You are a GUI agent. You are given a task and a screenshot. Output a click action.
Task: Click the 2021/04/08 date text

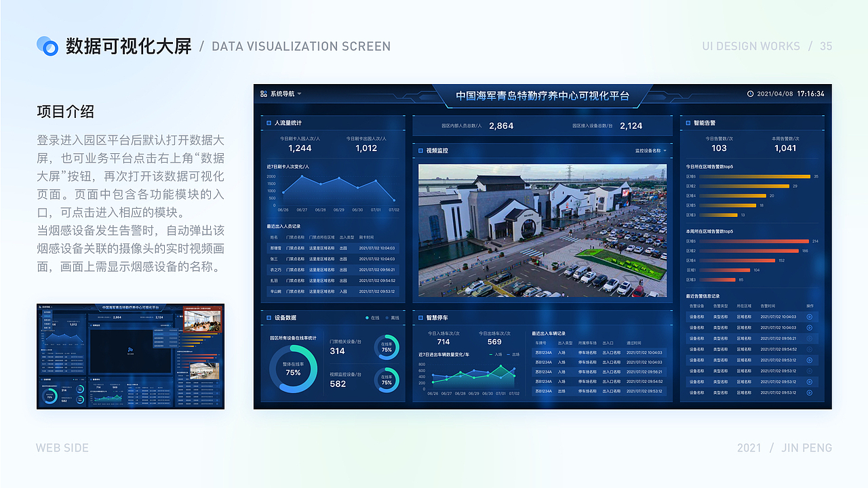point(775,94)
